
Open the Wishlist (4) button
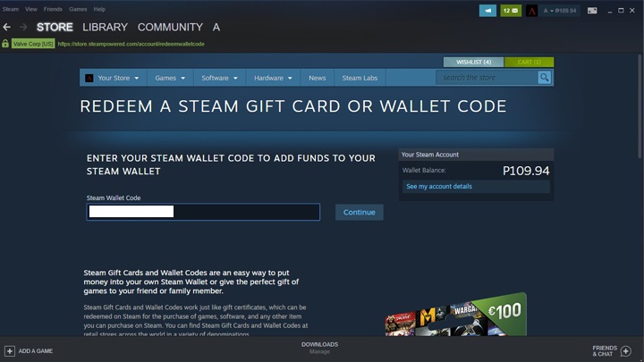(473, 62)
